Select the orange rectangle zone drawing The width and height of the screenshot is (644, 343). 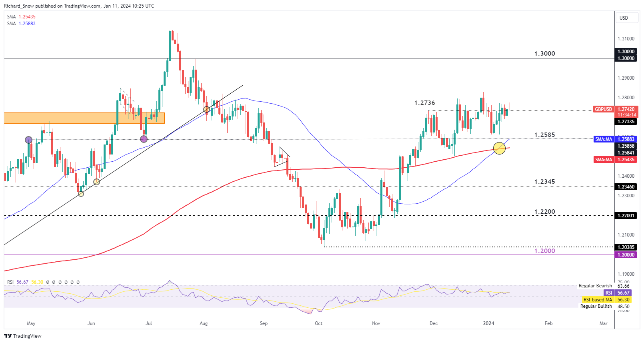pos(84,118)
